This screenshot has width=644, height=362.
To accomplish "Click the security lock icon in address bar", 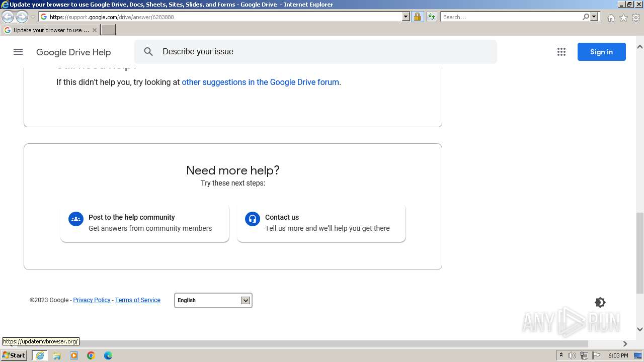I will 417,17.
